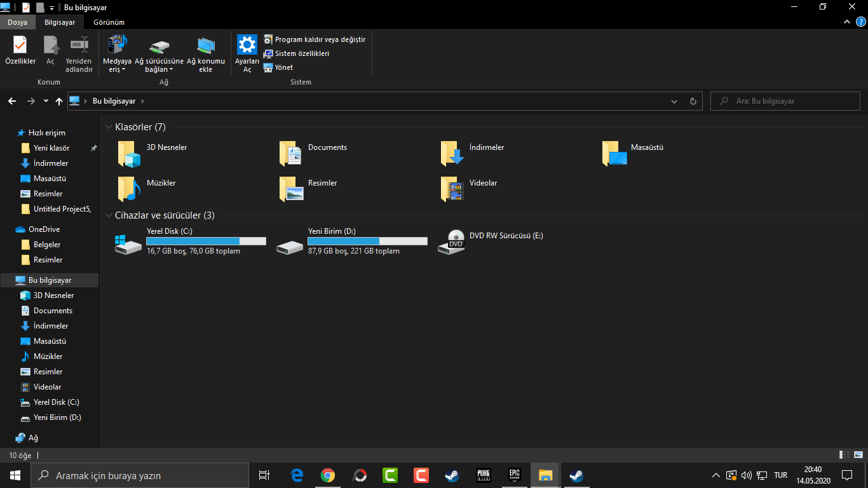
Task: Open PUBG Lite from taskbar
Action: 484,475
